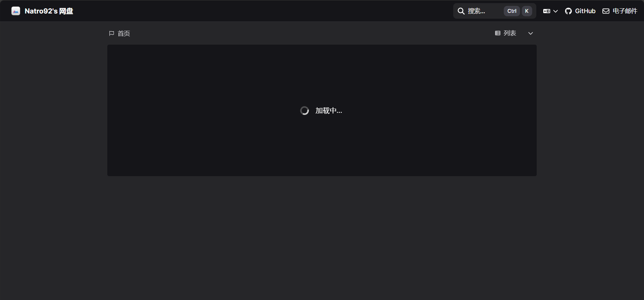The image size is (644, 300).
Task: Go to the 首页 breadcrumb
Action: 124,34
